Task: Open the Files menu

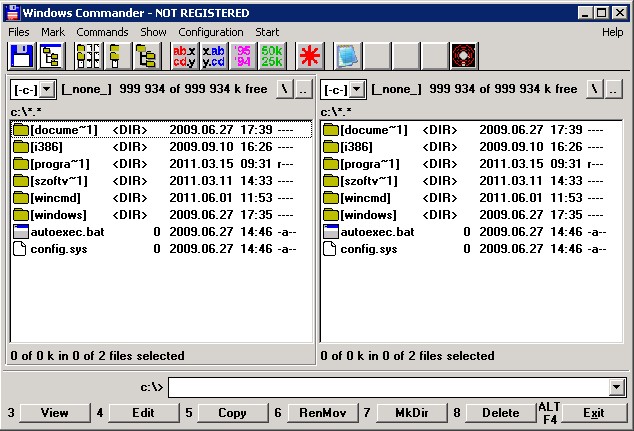Action: tap(19, 32)
